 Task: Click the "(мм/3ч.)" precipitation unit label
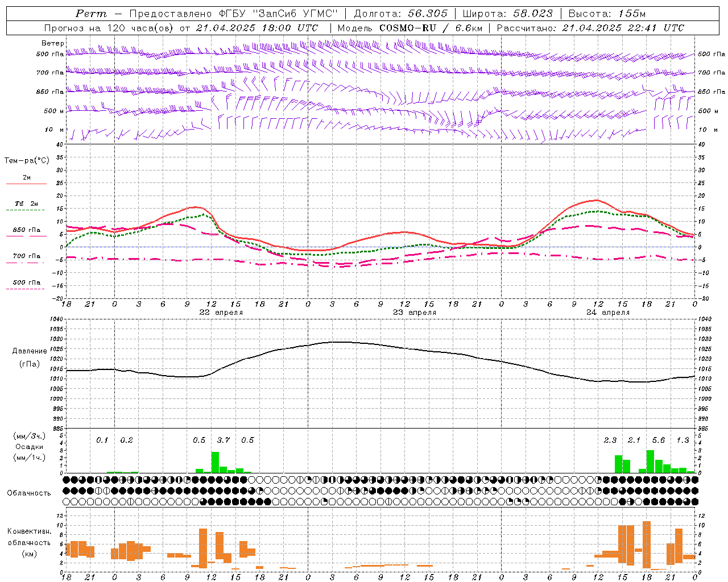pos(29,436)
